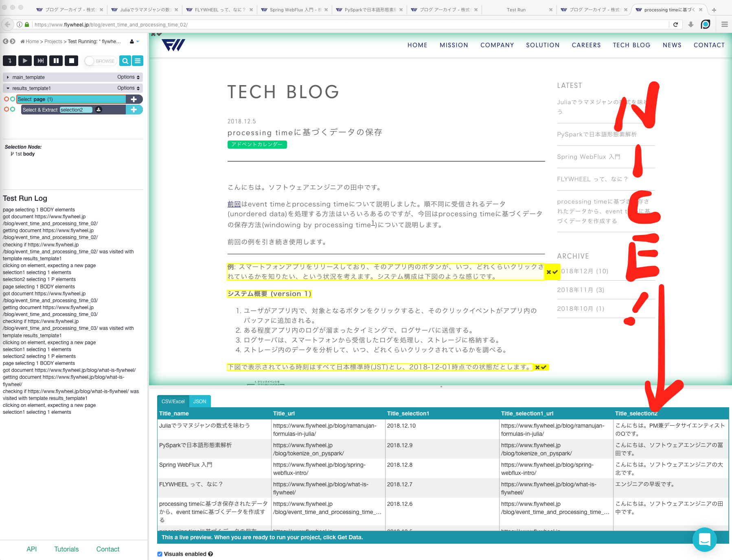
Task: Open Options for results_template1
Action: click(x=129, y=88)
